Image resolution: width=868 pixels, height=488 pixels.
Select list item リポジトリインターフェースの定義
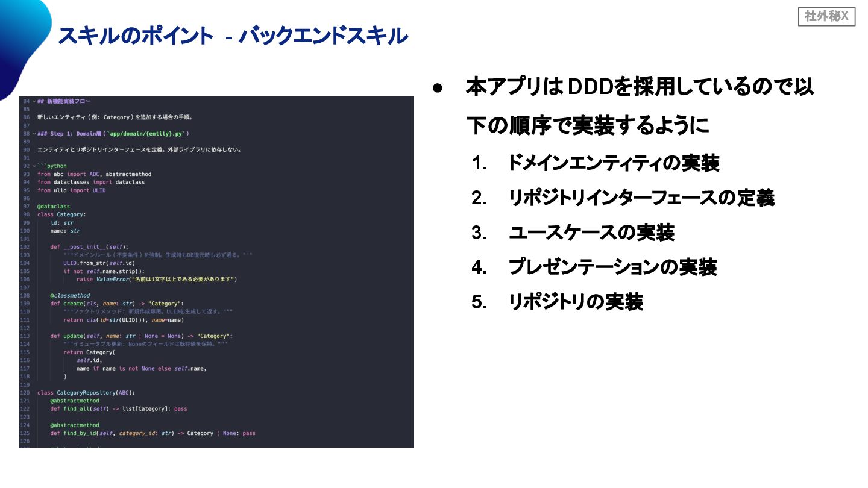[641, 198]
